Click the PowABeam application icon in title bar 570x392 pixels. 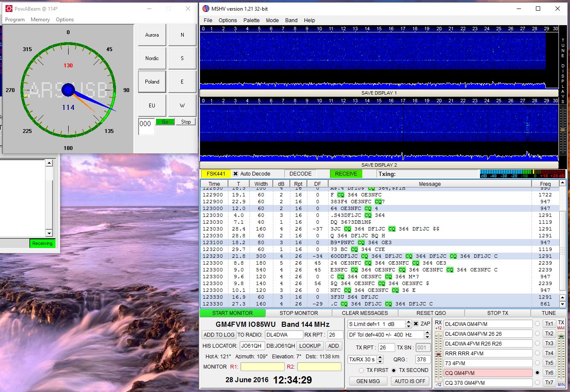click(9, 9)
